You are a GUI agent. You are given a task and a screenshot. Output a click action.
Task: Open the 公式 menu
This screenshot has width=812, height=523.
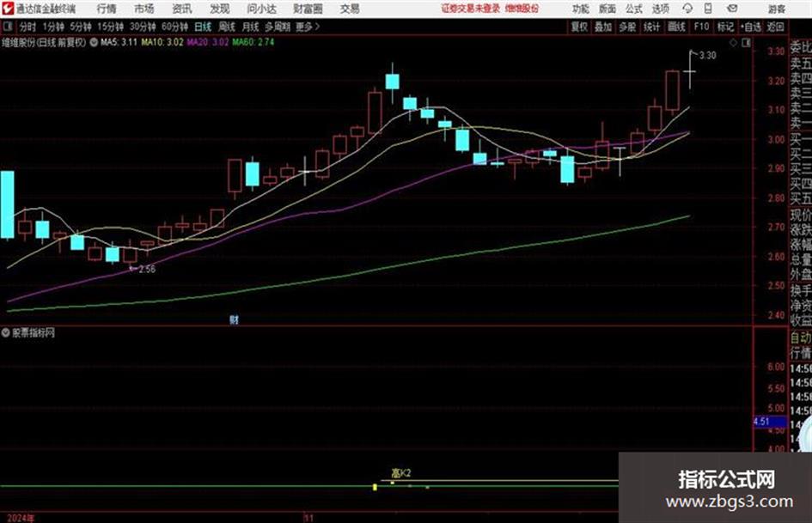point(634,9)
